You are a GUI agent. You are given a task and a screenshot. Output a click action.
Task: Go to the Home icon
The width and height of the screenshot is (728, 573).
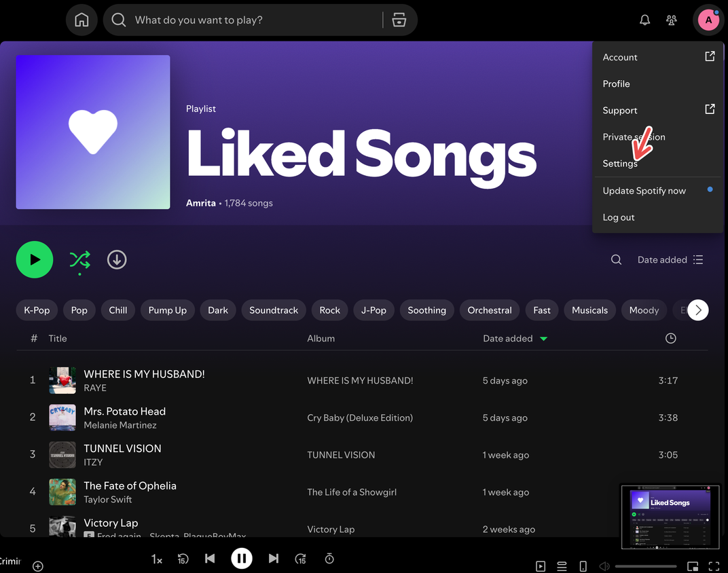pos(81,20)
